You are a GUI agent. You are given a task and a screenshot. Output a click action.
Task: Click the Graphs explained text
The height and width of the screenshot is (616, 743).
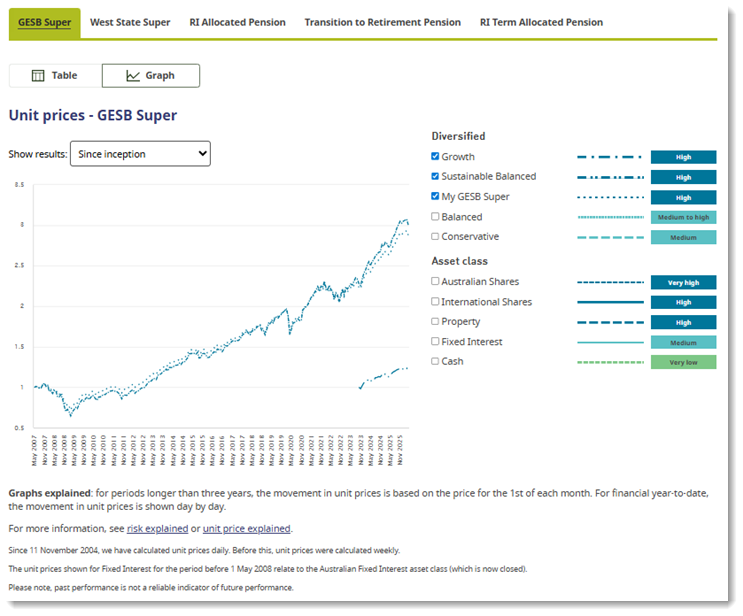click(x=49, y=493)
